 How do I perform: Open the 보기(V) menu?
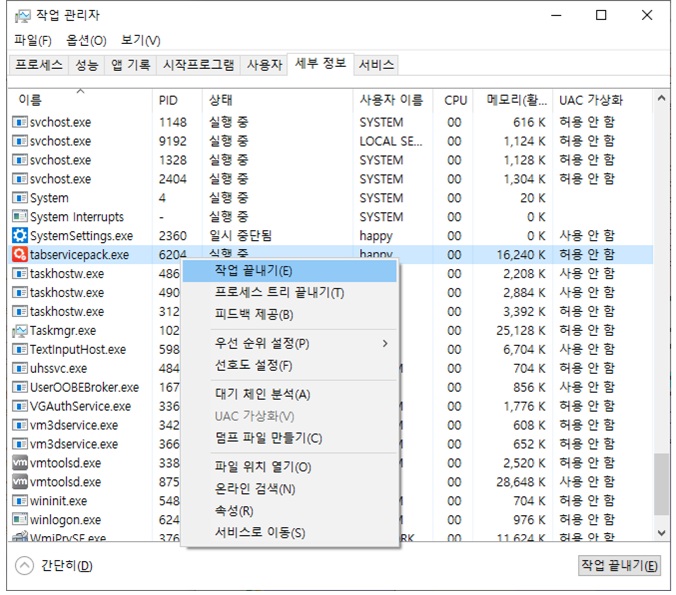tap(140, 40)
